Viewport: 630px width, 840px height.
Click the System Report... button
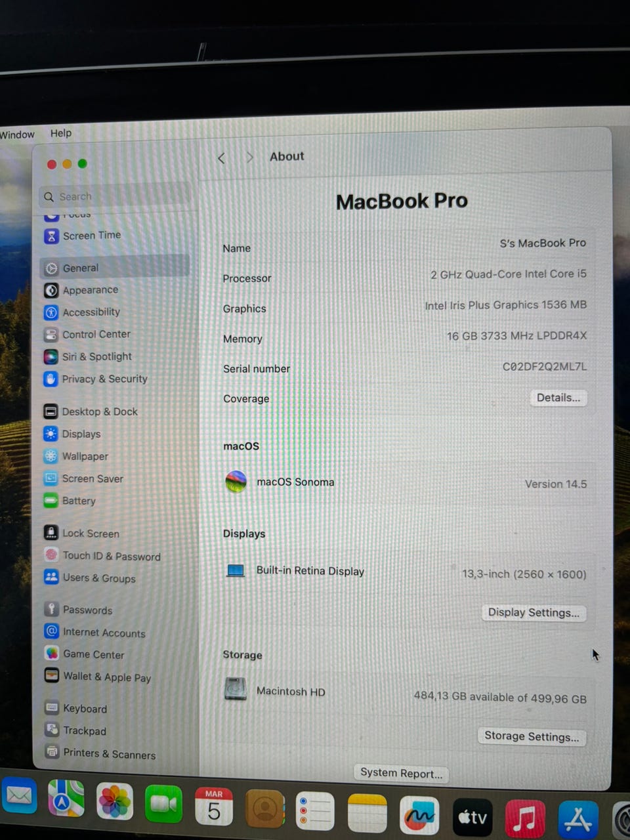tap(401, 773)
